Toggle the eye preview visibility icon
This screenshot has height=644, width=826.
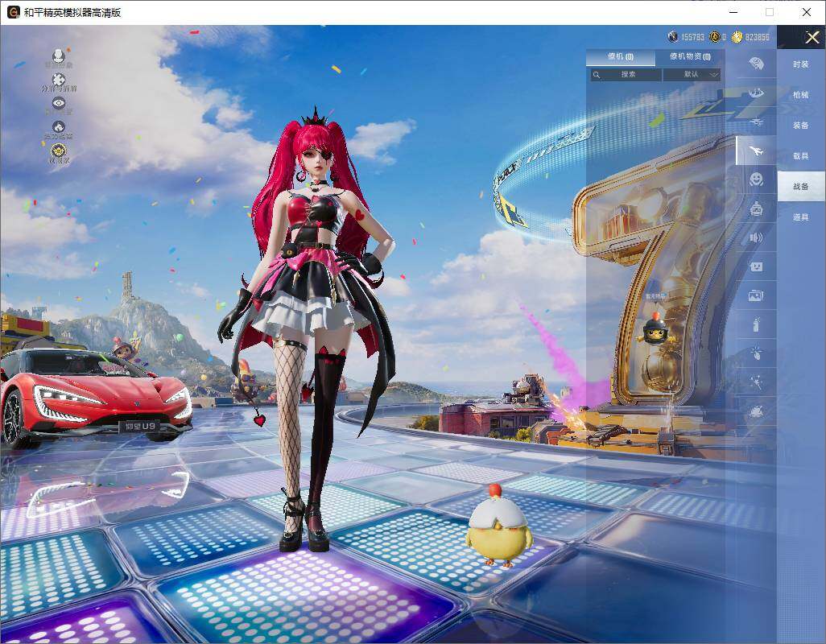[59, 103]
